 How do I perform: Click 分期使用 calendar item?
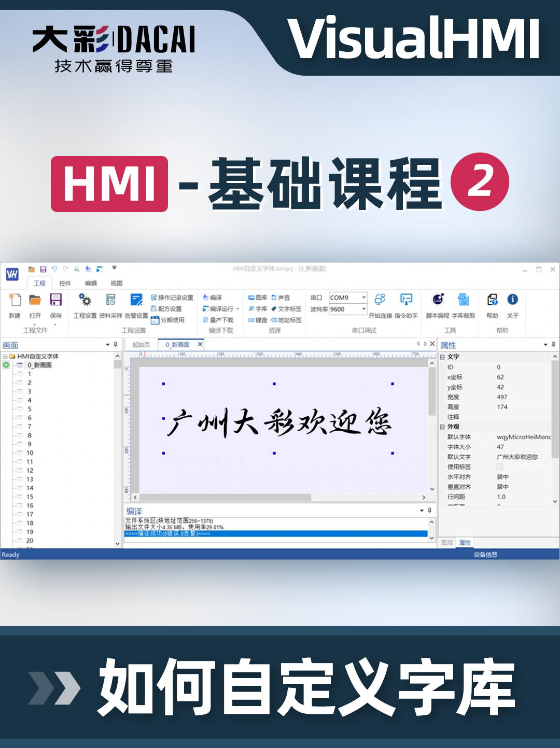(x=167, y=320)
